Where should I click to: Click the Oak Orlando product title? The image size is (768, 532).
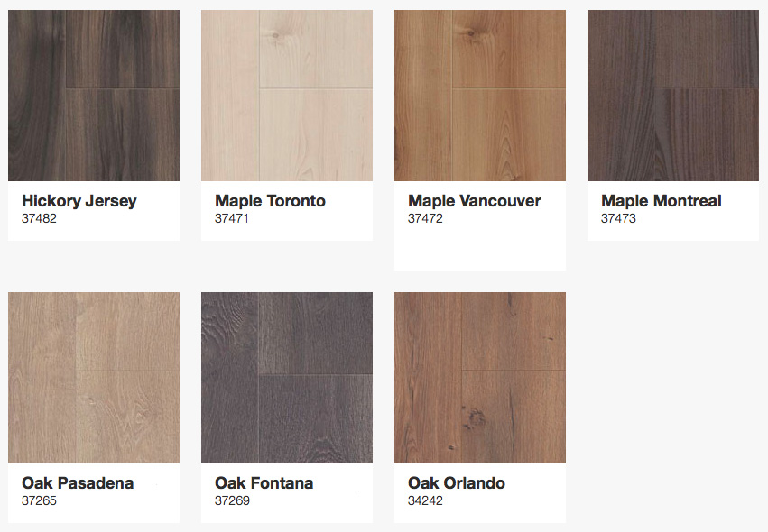coord(457,483)
